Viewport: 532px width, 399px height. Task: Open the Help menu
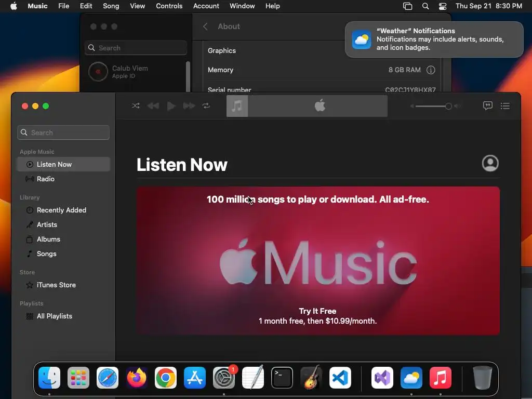pos(272,6)
